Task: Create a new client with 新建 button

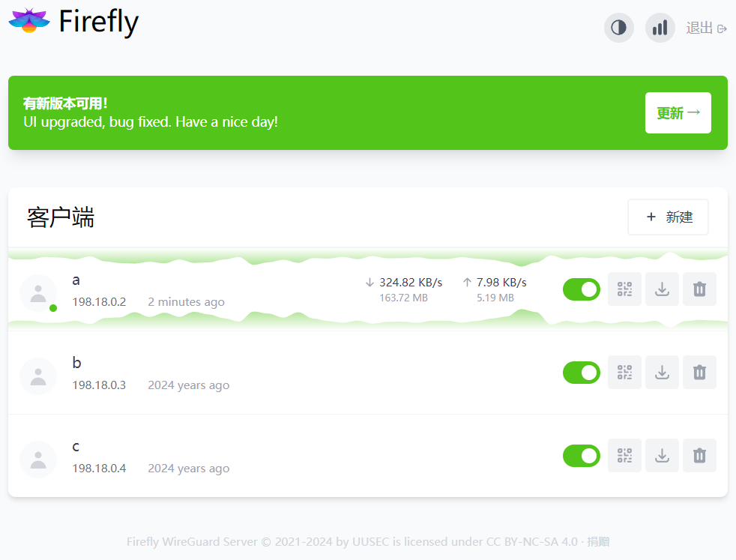Action: (668, 217)
